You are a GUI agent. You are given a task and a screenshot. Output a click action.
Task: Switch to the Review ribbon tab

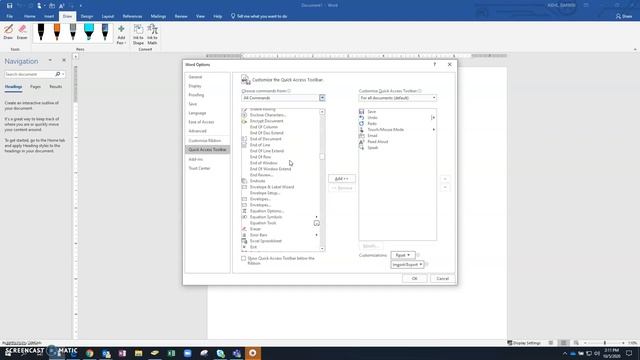click(x=181, y=16)
